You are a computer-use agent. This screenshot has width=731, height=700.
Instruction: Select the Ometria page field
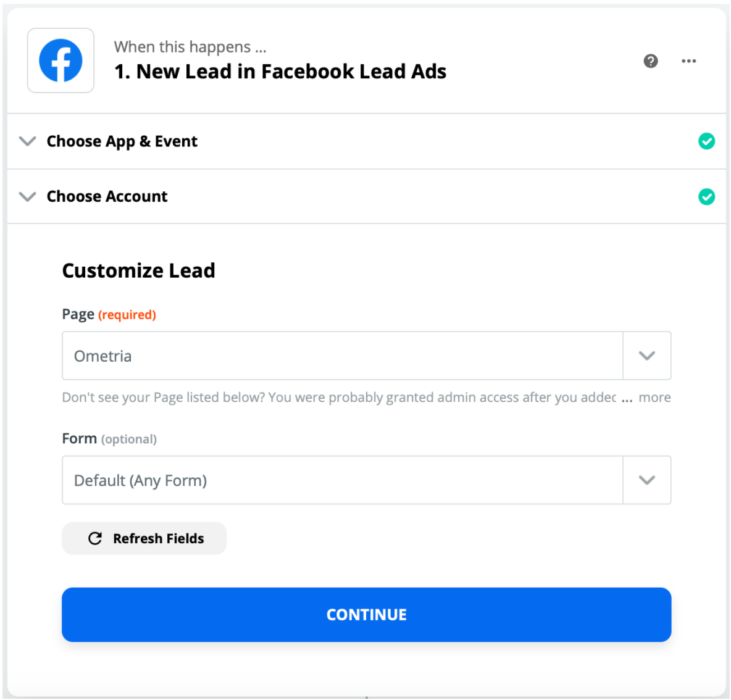[343, 356]
